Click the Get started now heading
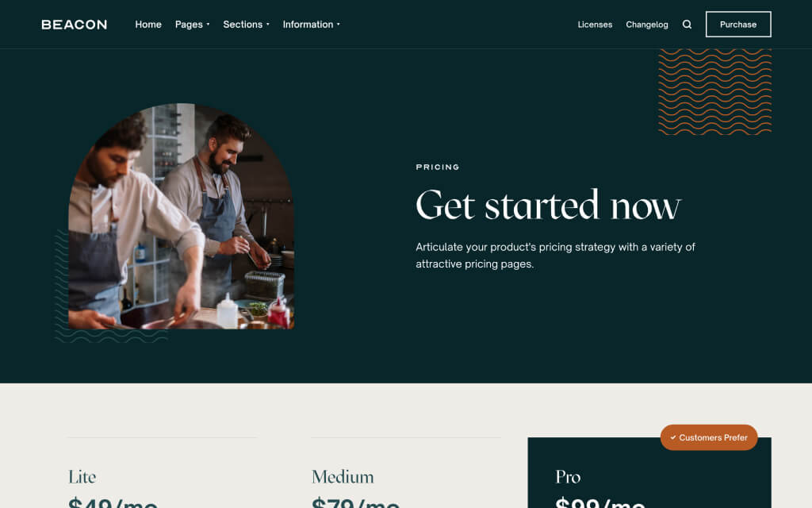The width and height of the screenshot is (812, 508). tap(548, 206)
